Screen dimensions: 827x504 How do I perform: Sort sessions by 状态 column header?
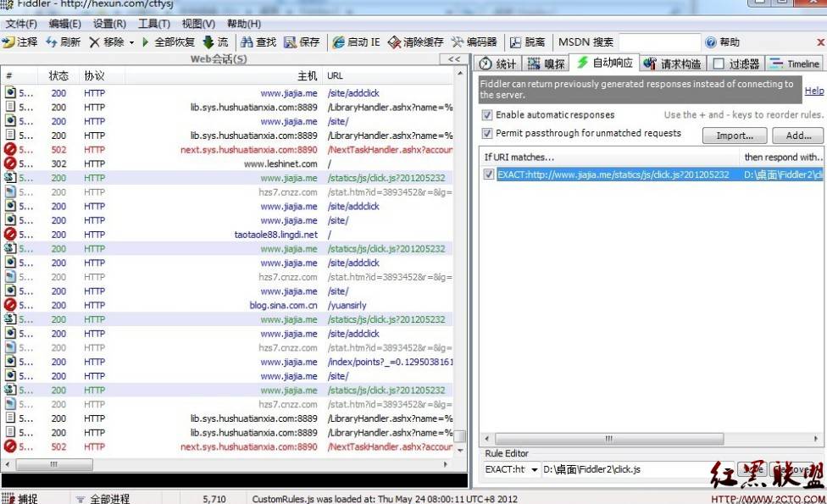(58, 76)
